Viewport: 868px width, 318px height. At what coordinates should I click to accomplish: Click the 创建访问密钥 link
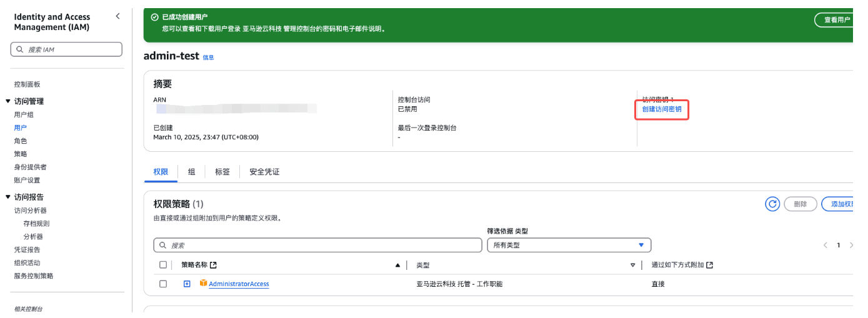coord(662,109)
